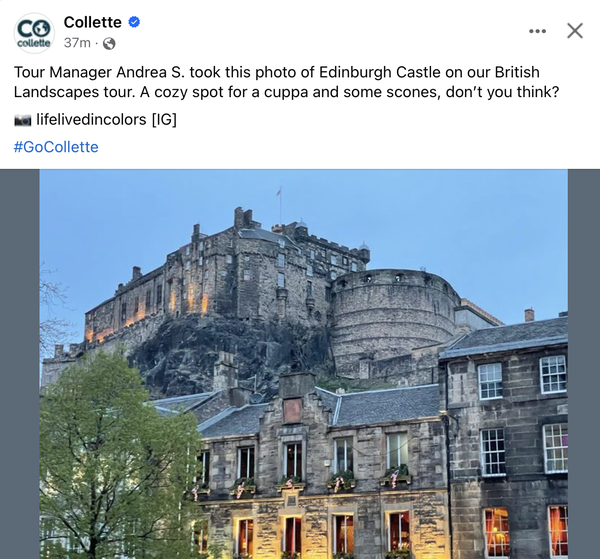The image size is (600, 559).
Task: Click the gray margin right of photo
Action: [584, 364]
